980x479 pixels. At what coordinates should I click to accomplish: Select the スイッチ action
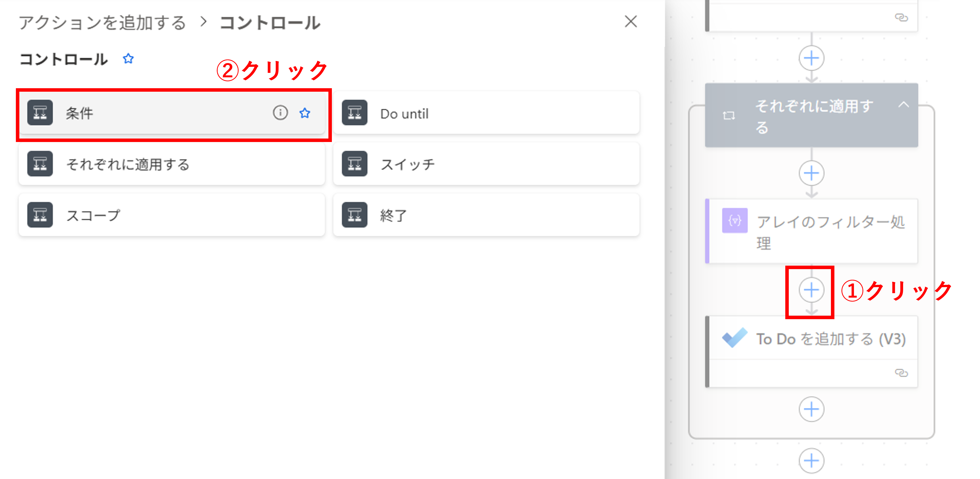tap(486, 164)
